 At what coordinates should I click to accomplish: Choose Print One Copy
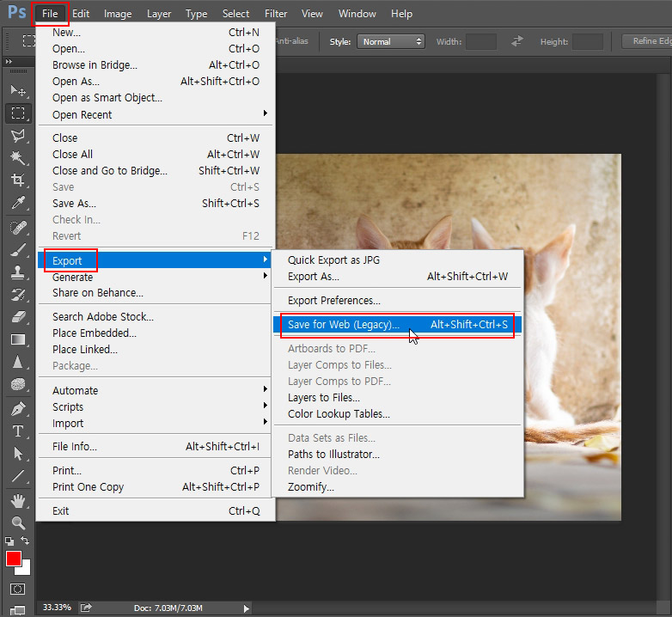tap(156, 486)
